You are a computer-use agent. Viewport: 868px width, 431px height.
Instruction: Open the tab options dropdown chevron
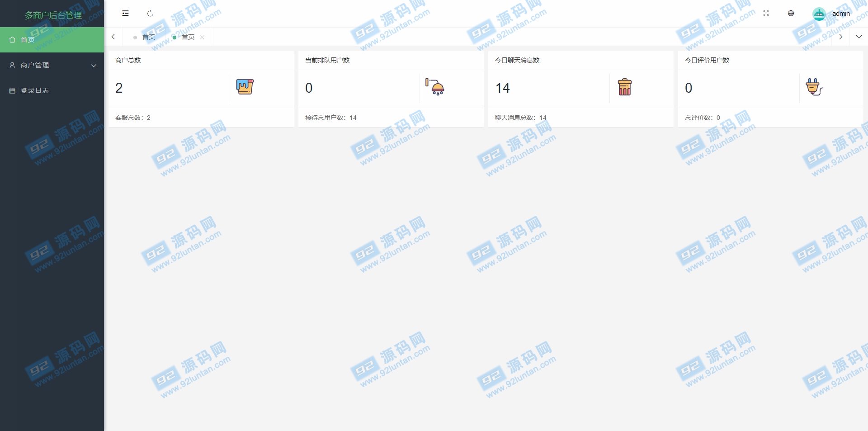tap(859, 37)
